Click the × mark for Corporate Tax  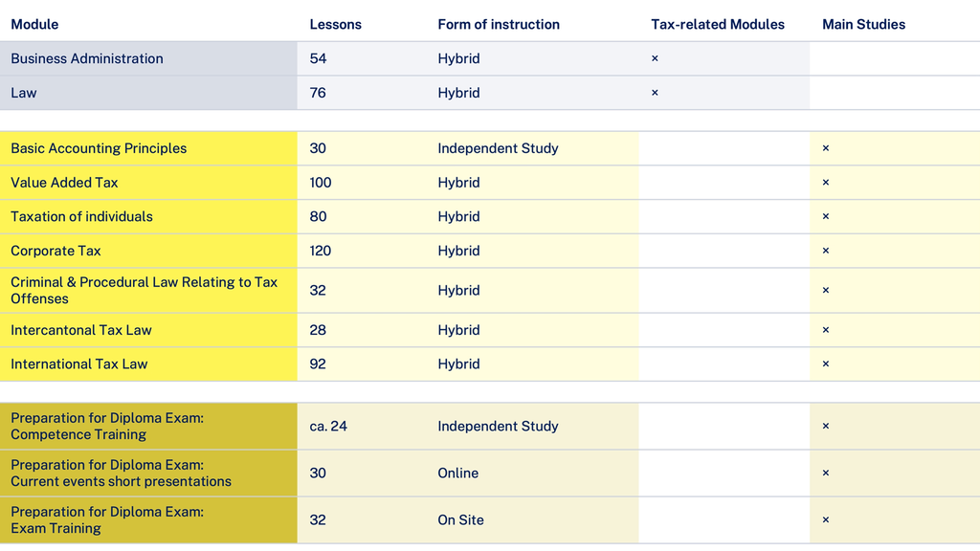click(x=826, y=251)
